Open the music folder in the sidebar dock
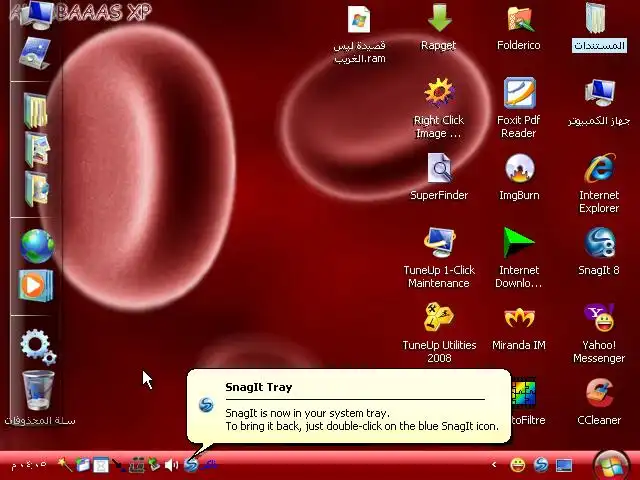This screenshot has width=640, height=480. (x=37, y=189)
